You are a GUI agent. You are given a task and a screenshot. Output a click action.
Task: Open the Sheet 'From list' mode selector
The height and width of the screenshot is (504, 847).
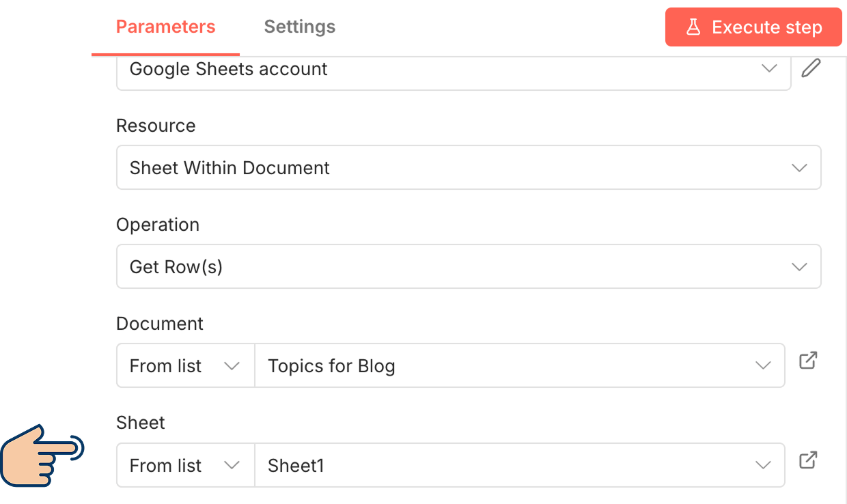(185, 466)
